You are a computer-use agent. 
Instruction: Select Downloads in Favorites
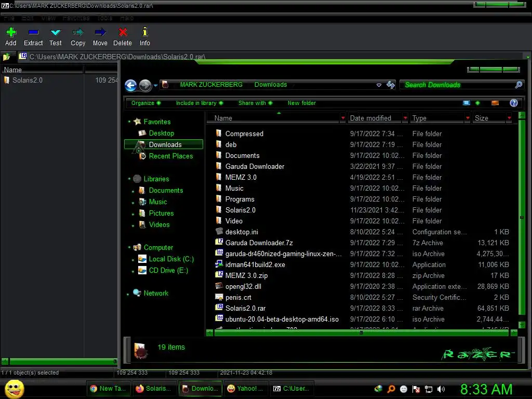pyautogui.click(x=164, y=144)
